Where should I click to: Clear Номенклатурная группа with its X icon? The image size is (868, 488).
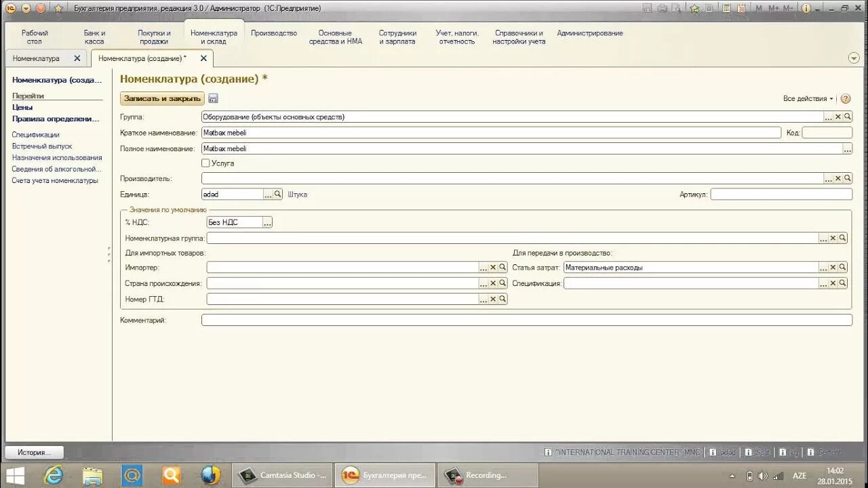[833, 238]
